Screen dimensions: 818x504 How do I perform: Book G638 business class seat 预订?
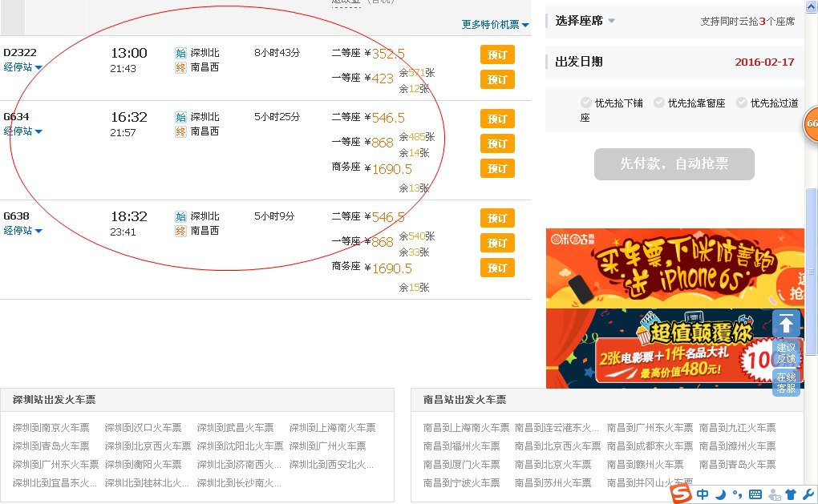pyautogui.click(x=497, y=268)
